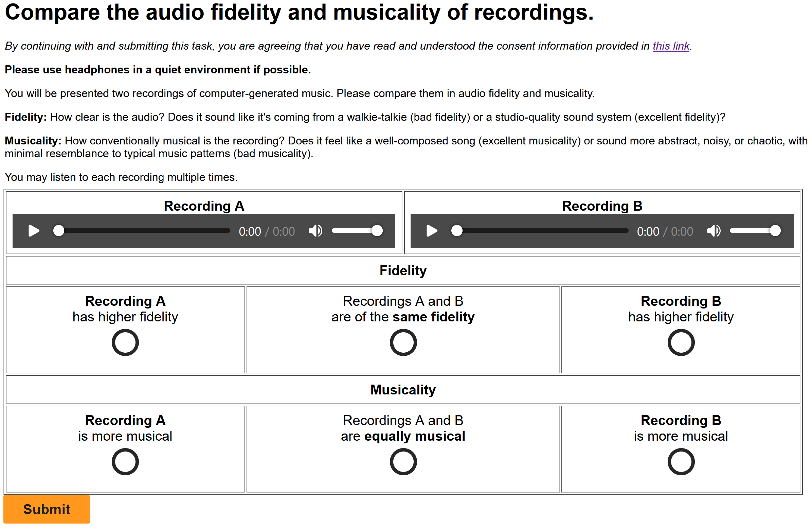Choose Recording B is more musical

tap(681, 462)
